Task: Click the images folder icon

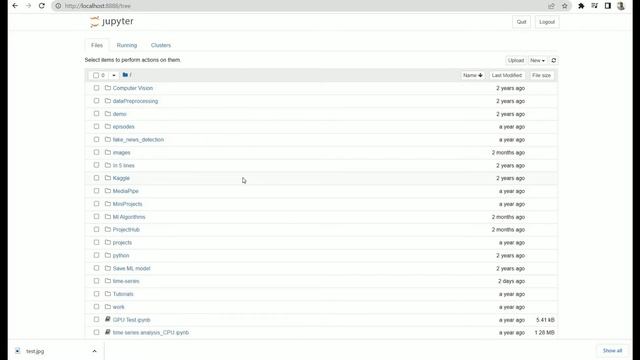Action: coord(108,152)
